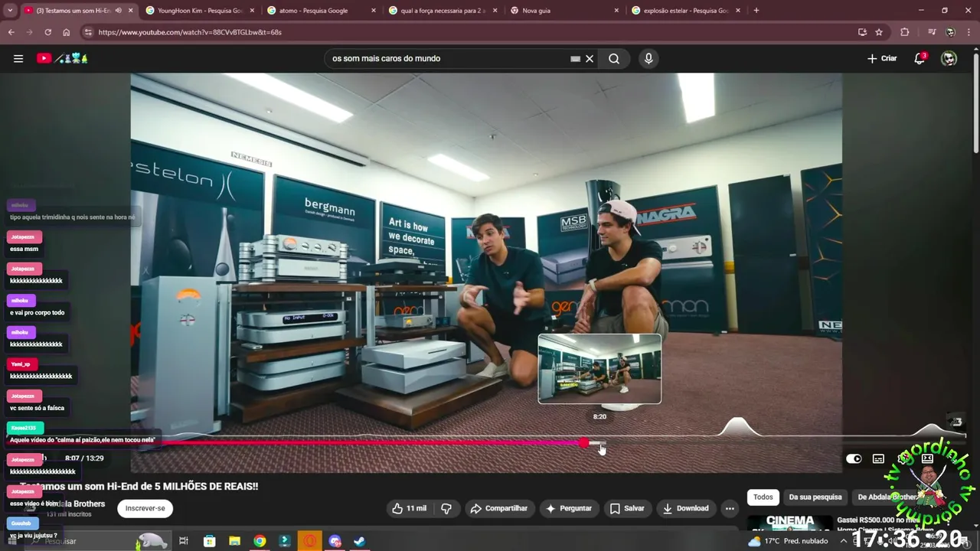Like the video with 11 mil likes

(x=409, y=508)
